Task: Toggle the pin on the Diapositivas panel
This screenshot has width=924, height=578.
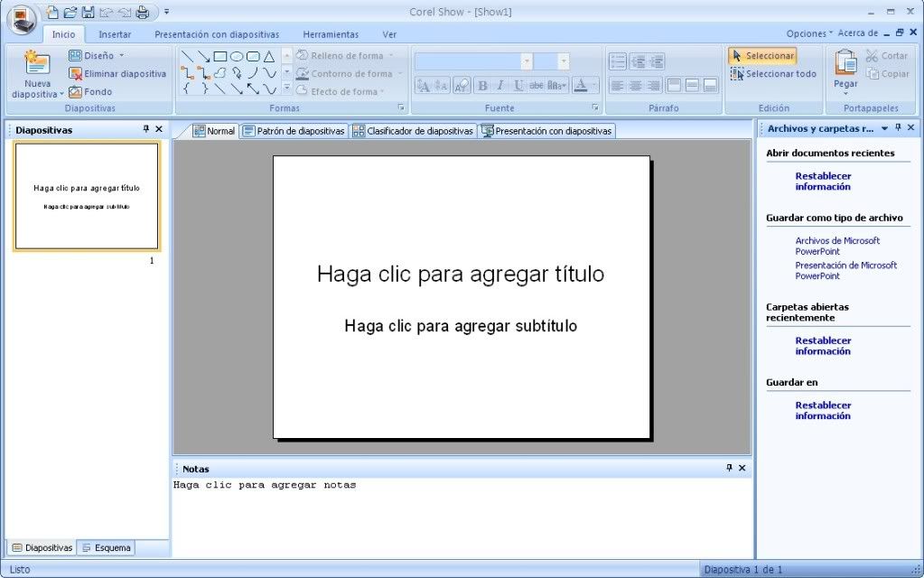Action: pyautogui.click(x=146, y=128)
